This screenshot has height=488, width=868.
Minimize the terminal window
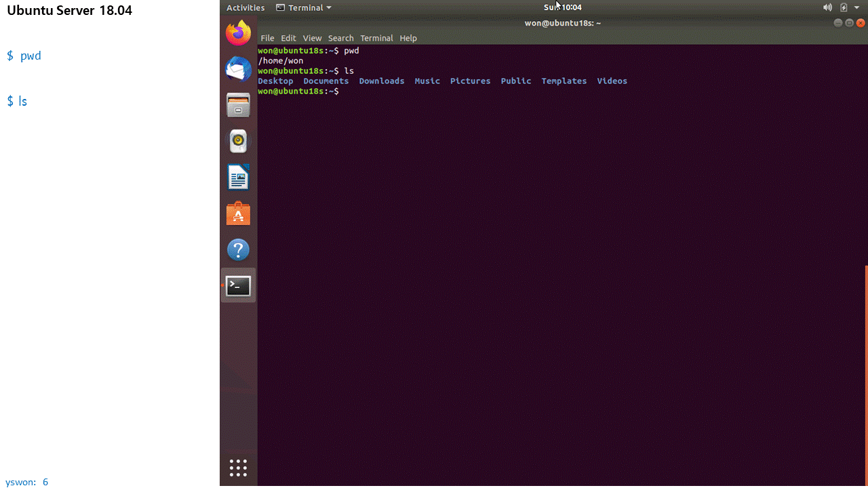[837, 22]
